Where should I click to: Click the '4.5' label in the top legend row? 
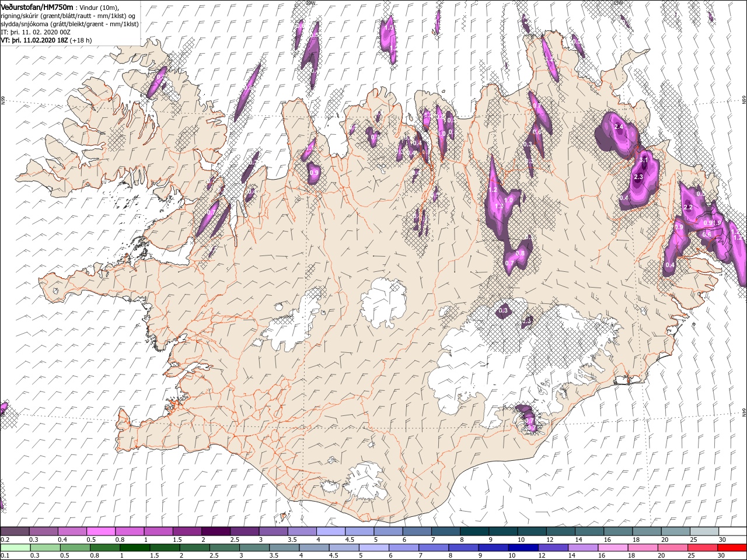pyautogui.click(x=350, y=540)
